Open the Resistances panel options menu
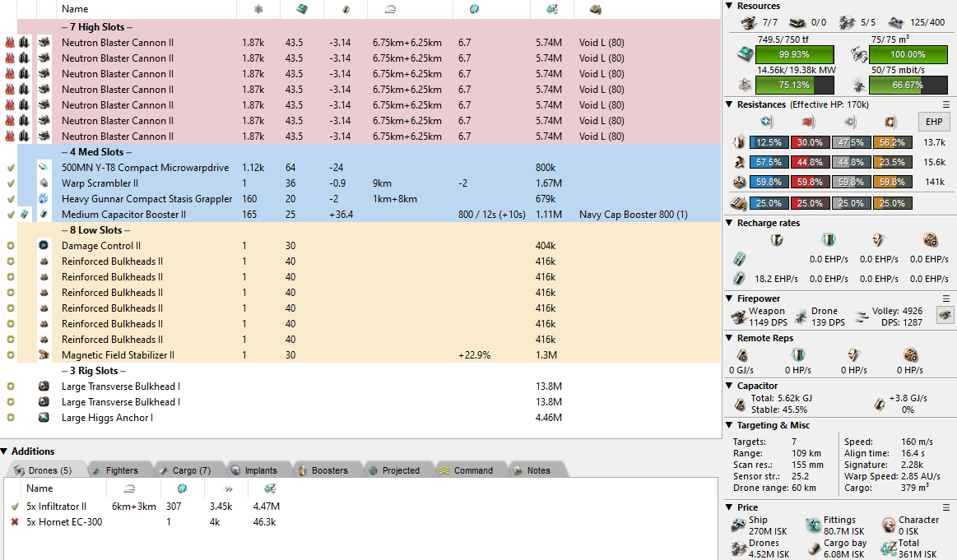Screen dimensions: 957x560 point(946,104)
